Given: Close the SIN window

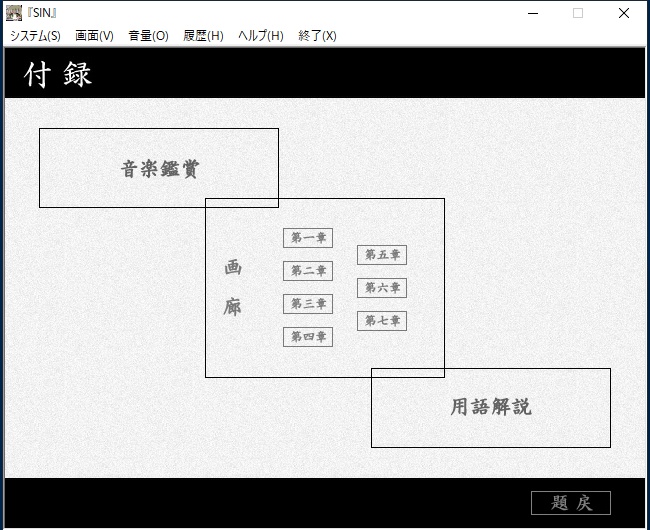Looking at the screenshot, I should click(x=623, y=13).
